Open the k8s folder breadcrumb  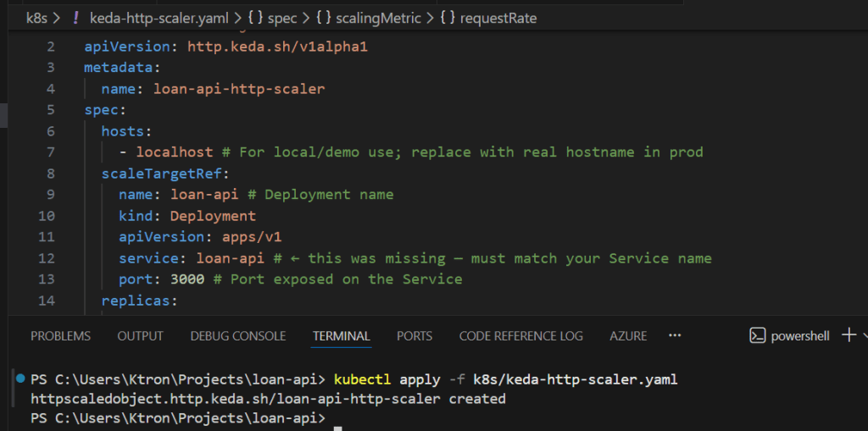coord(37,18)
